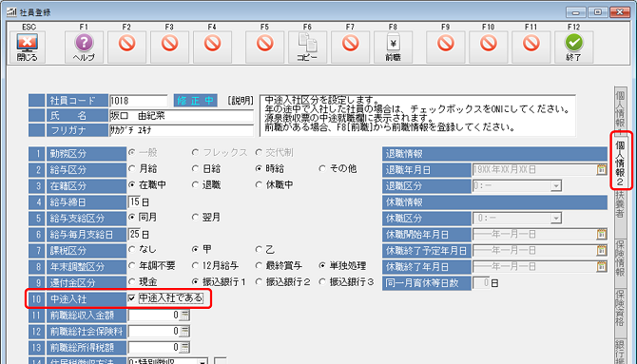Toggle the 中途入社である checkbox
This screenshot has width=637, height=364.
click(x=131, y=298)
